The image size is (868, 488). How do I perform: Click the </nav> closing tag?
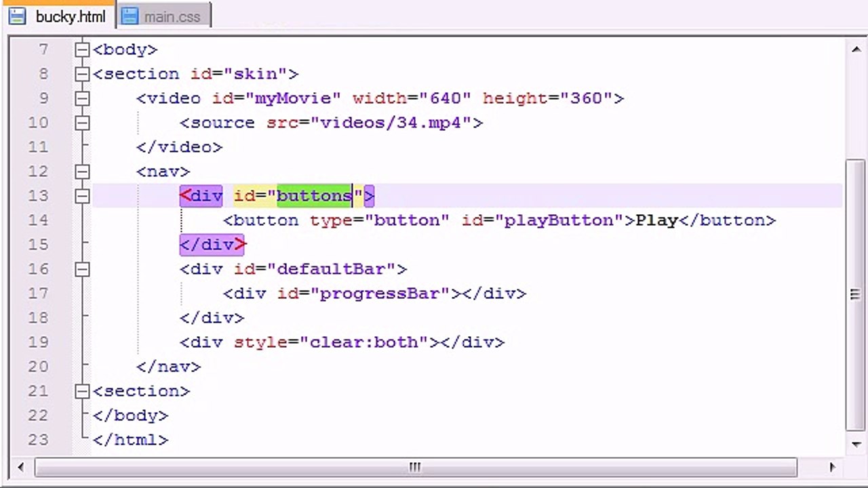[168, 367]
